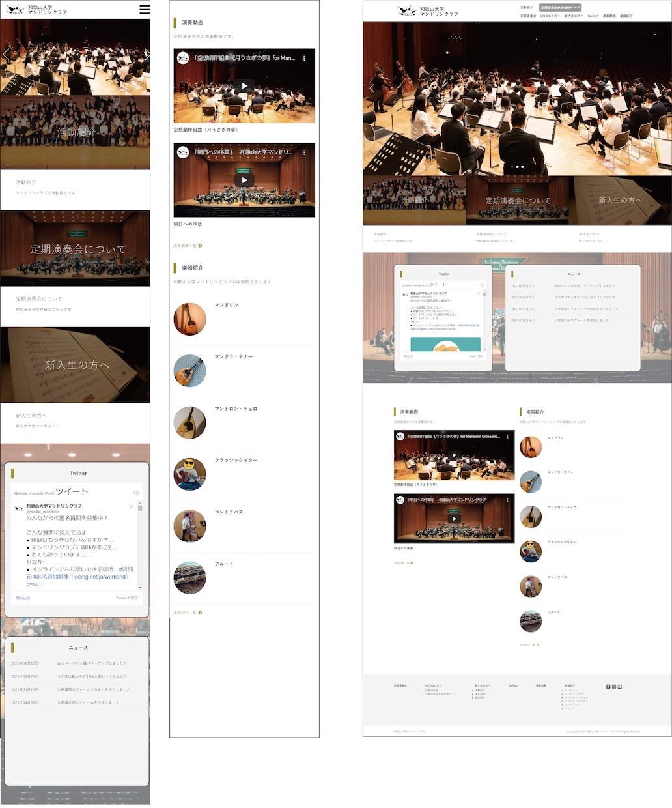Open mobile news item dated 2021年06月12日
The image size is (672, 808).
77,663
